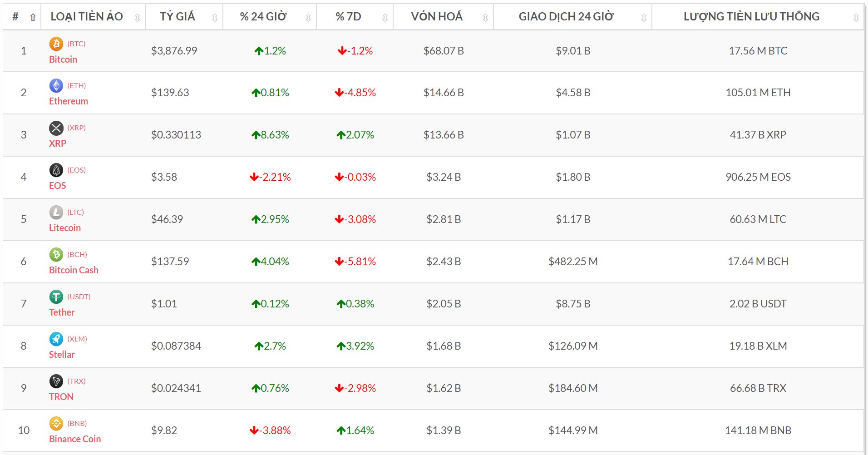Open the Bitcoin link

pos(63,59)
